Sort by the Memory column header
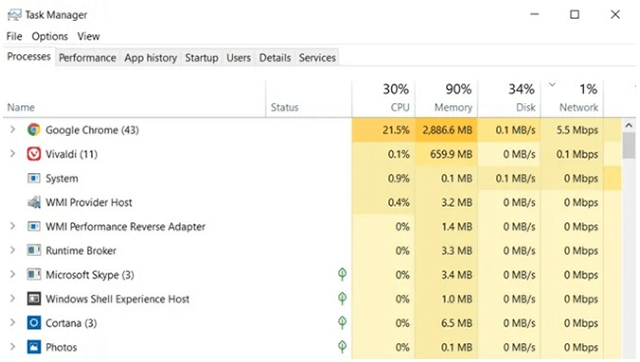 click(446, 99)
